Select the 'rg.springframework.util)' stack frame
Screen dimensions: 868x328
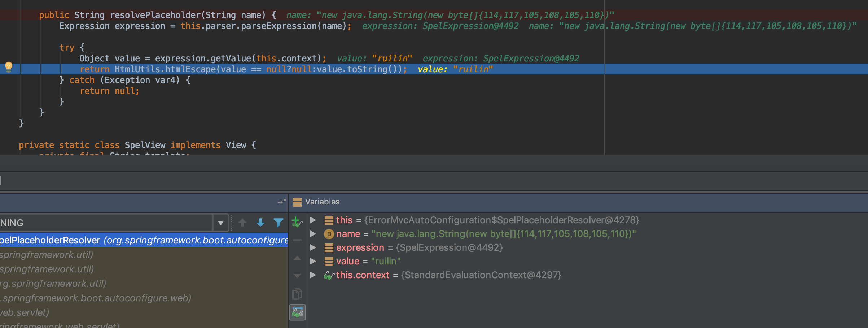pyautogui.click(x=144, y=284)
